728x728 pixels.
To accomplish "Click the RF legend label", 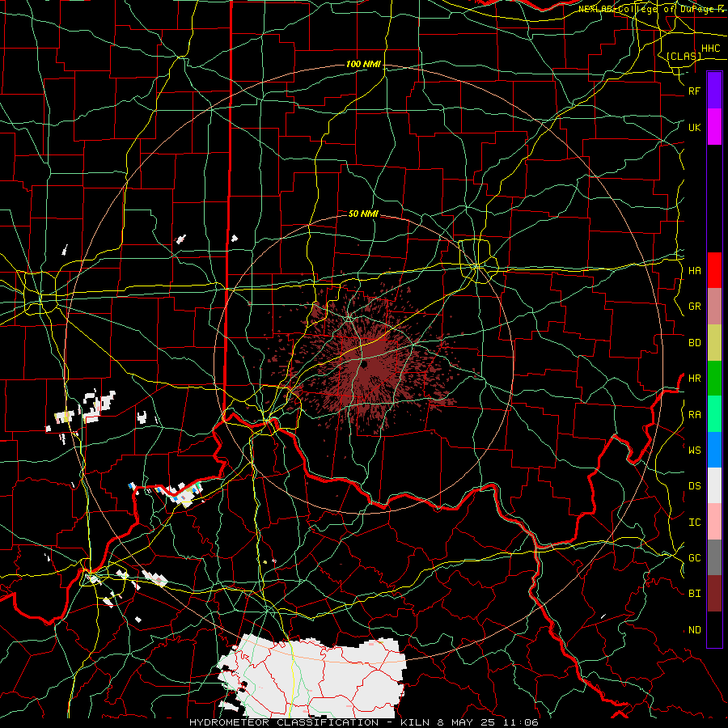I will 694,91.
